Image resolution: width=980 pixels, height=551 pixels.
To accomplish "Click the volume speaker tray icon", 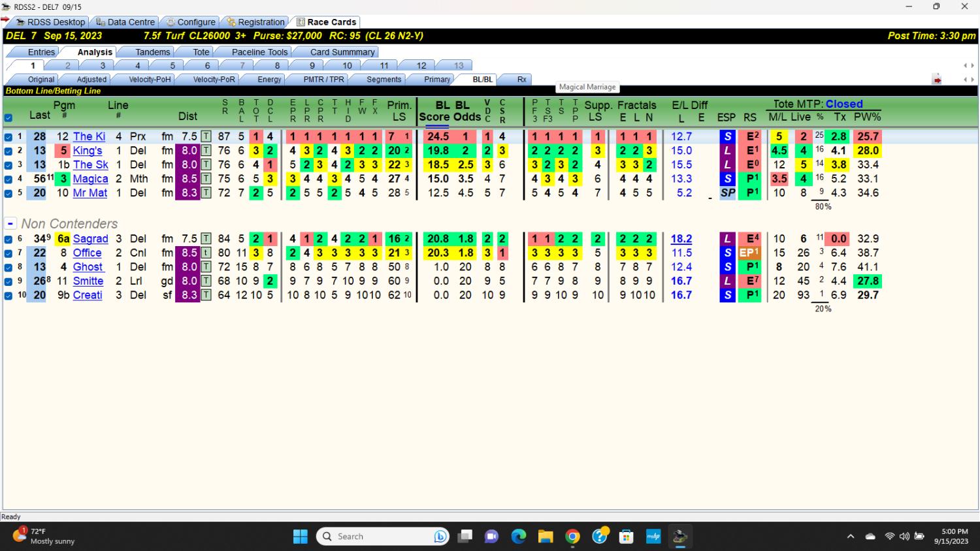I will pyautogui.click(x=904, y=537).
